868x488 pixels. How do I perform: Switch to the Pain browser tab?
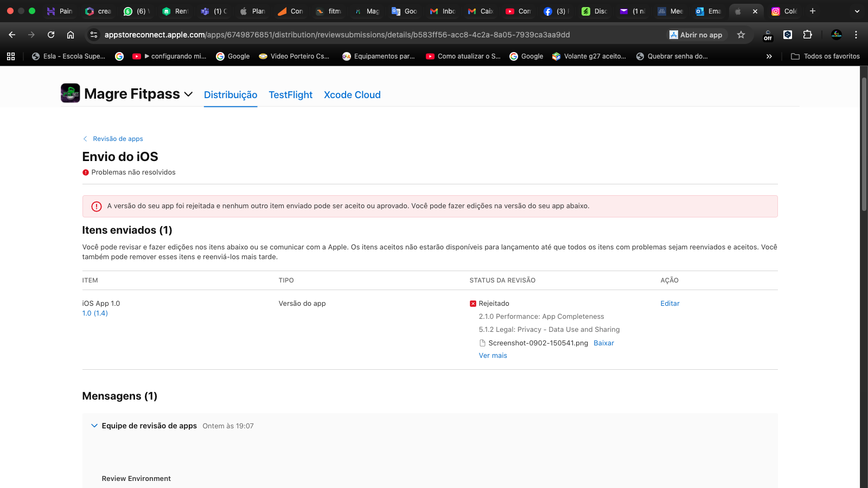tap(60, 11)
